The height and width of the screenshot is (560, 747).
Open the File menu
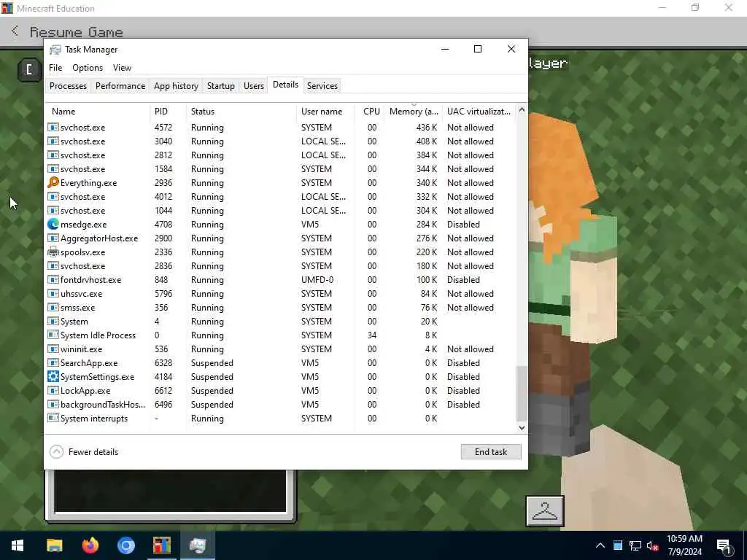55,68
